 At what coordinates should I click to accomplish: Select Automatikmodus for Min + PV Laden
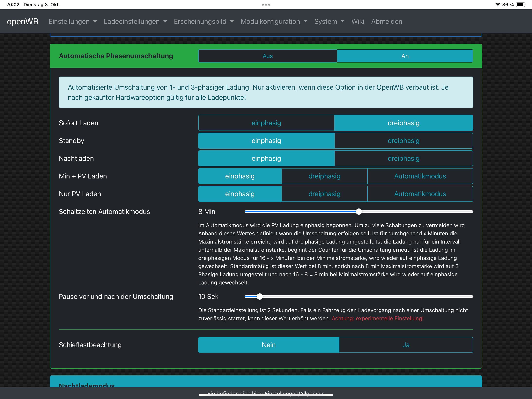420,176
